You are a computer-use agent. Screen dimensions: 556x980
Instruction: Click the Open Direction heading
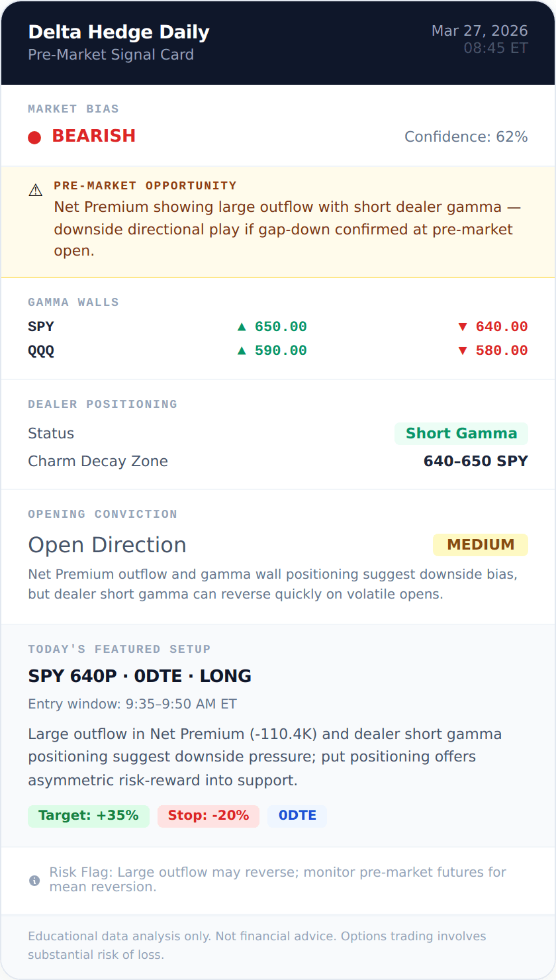click(107, 545)
